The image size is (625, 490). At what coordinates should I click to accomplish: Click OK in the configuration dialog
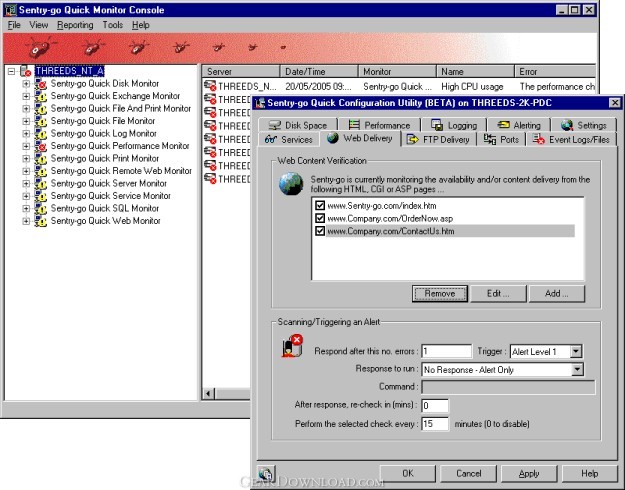[x=408, y=473]
